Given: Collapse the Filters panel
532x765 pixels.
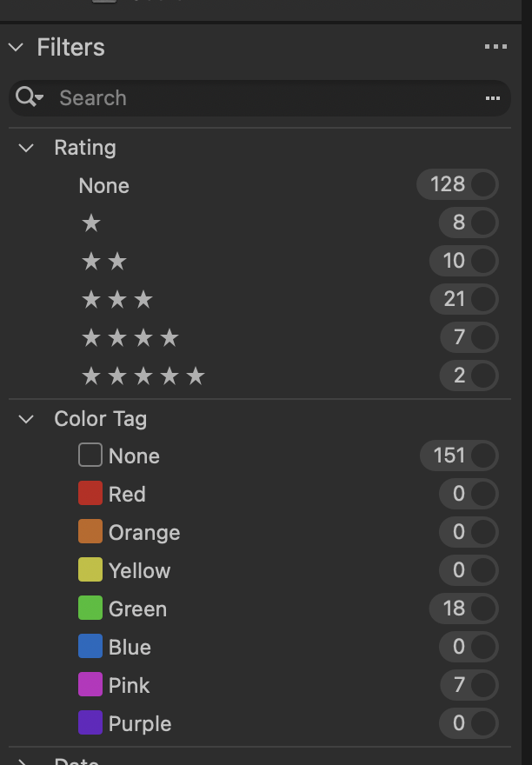Looking at the screenshot, I should (16, 47).
